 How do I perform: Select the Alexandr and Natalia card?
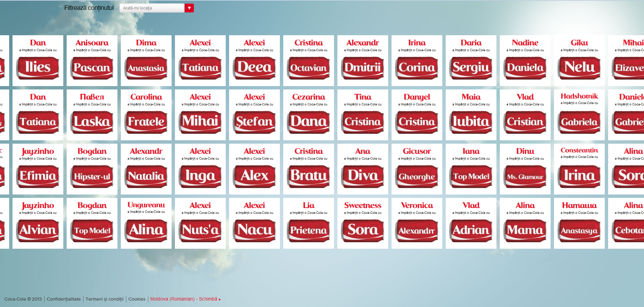146,169
